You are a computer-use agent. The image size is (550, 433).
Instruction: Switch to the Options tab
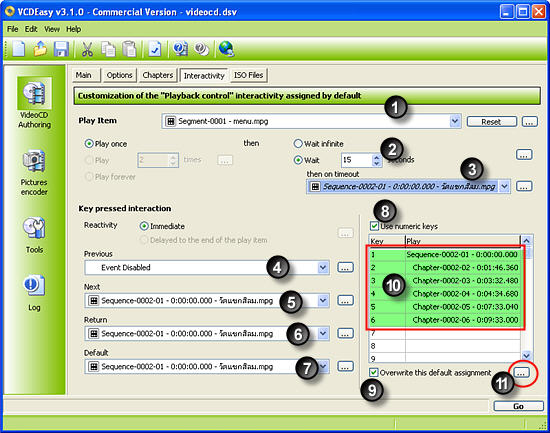coord(119,75)
